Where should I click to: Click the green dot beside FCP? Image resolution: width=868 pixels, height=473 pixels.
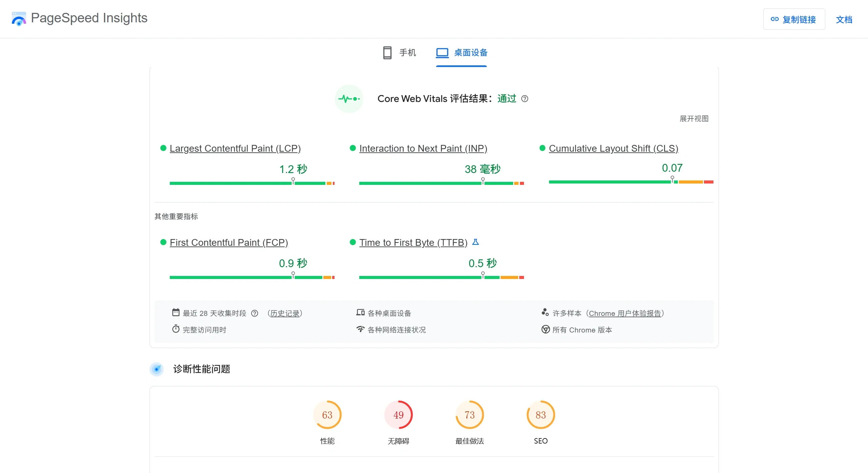pyautogui.click(x=163, y=242)
